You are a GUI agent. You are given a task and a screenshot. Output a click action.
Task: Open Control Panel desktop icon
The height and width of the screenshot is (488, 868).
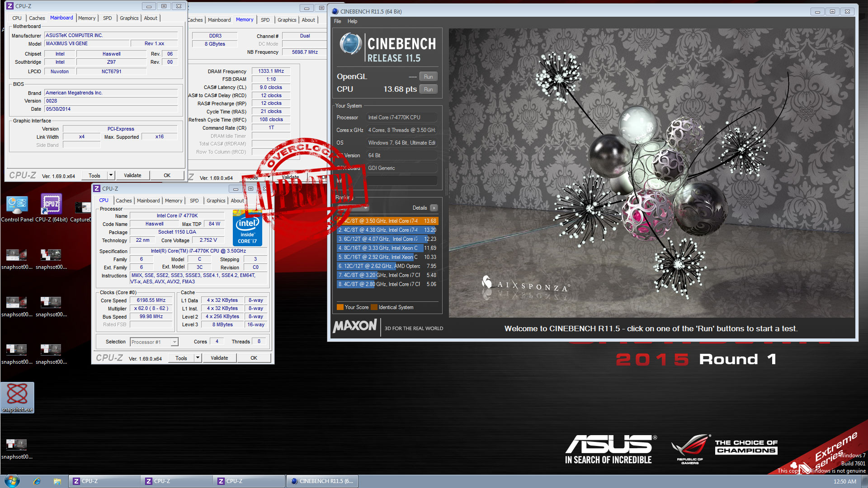[x=17, y=208]
